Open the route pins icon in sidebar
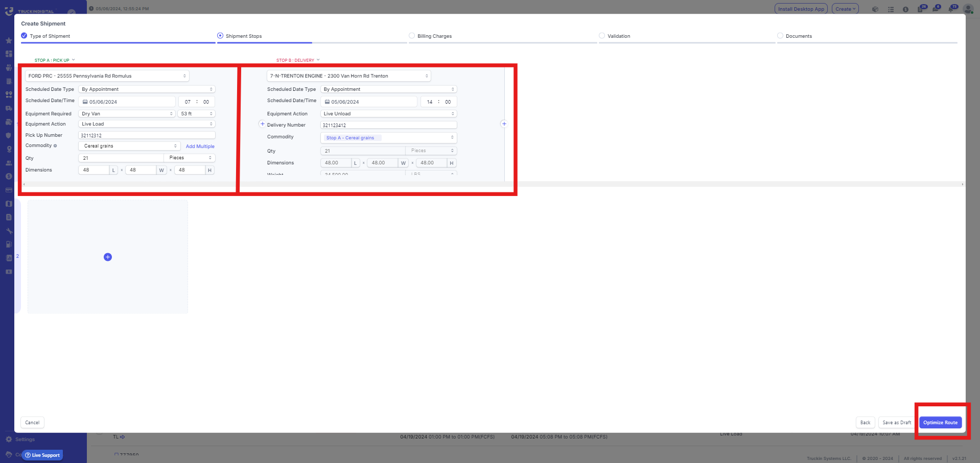This screenshot has width=980, height=463. click(x=9, y=94)
